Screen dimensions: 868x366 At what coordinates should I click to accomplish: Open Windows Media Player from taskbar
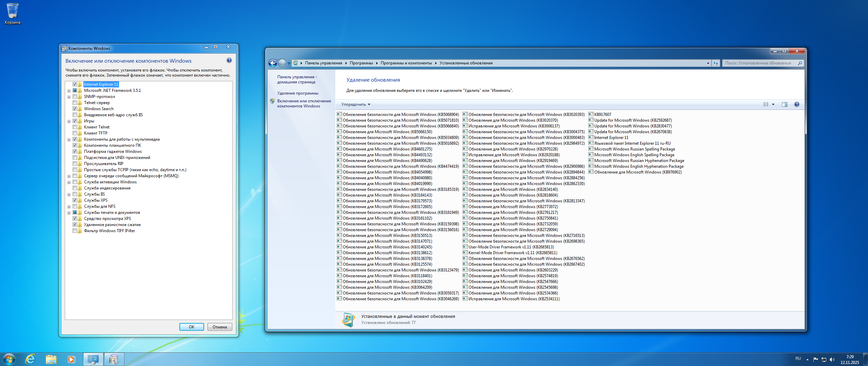tap(71, 359)
